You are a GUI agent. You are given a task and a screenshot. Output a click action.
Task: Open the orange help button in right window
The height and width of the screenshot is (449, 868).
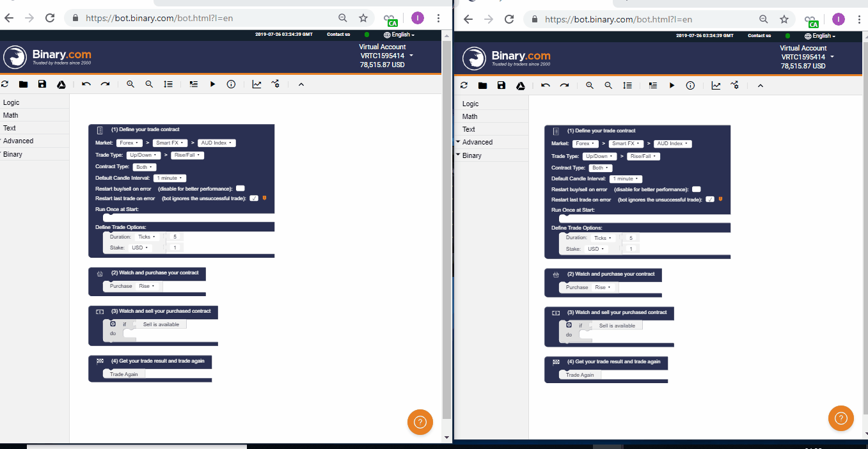click(x=841, y=418)
